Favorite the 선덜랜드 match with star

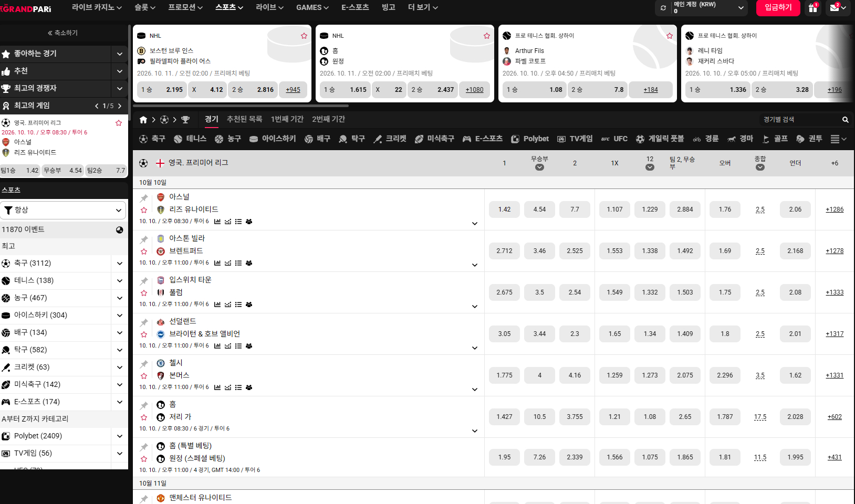(x=144, y=334)
